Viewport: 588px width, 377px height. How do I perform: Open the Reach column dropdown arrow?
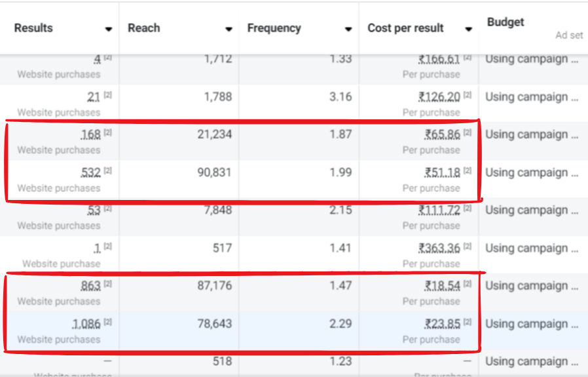229,29
